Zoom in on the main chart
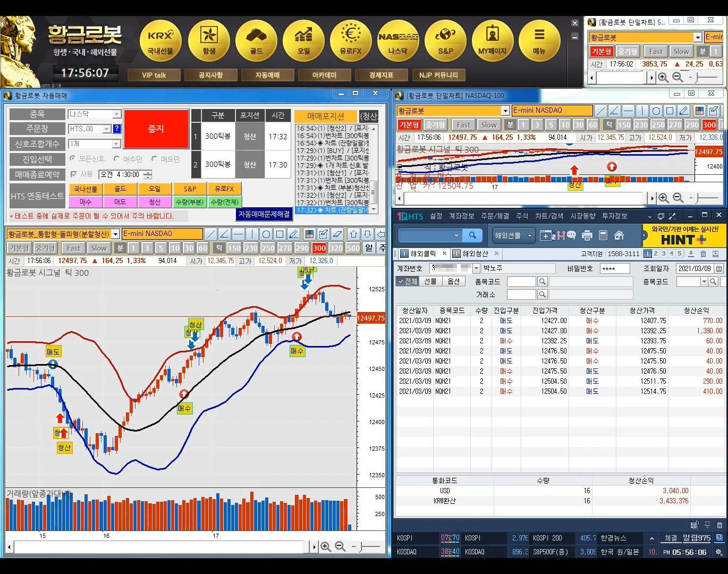This screenshot has height=574, width=728. pyautogui.click(x=326, y=546)
